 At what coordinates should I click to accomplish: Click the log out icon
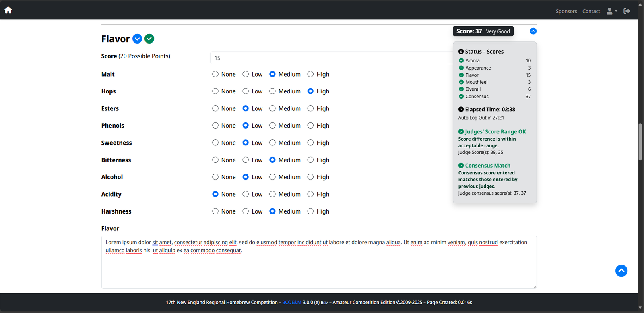627,11
